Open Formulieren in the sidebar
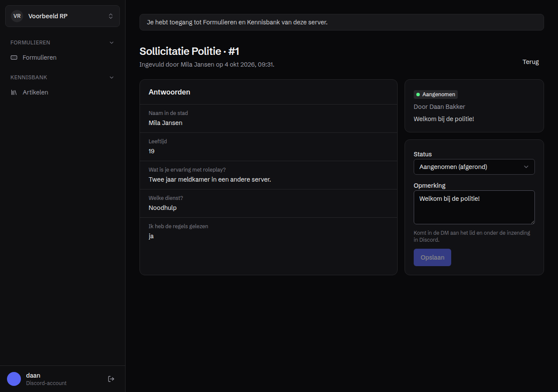This screenshot has width=558, height=392. pos(62,57)
